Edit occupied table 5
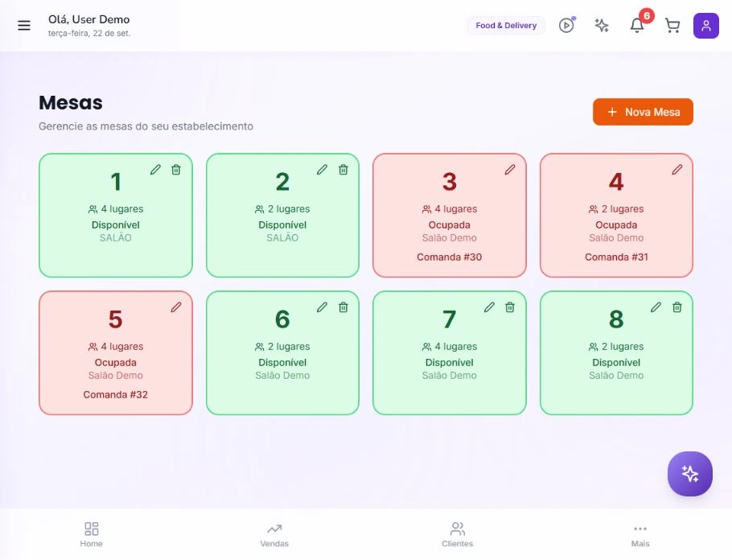The width and height of the screenshot is (732, 560). (x=176, y=307)
